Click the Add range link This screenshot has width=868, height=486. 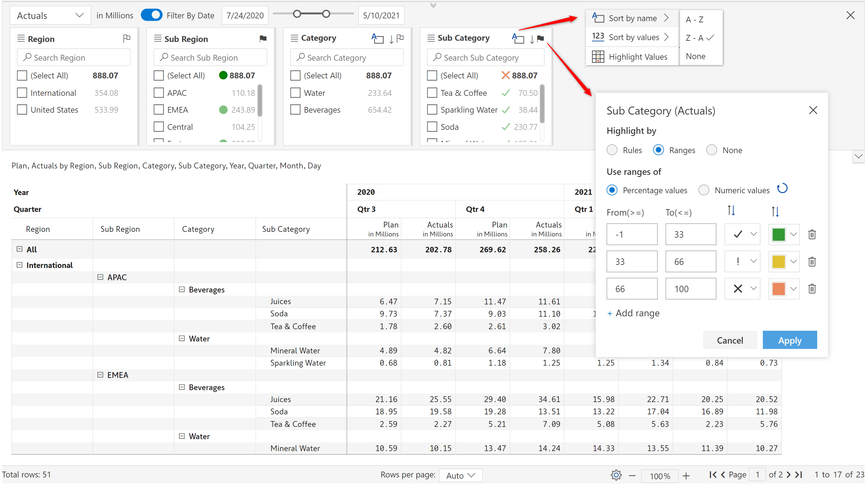[633, 313]
